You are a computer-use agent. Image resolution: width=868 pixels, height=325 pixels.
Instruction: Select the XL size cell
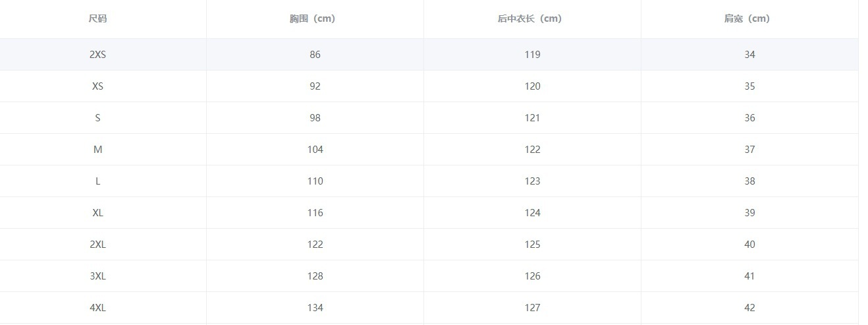(97, 213)
